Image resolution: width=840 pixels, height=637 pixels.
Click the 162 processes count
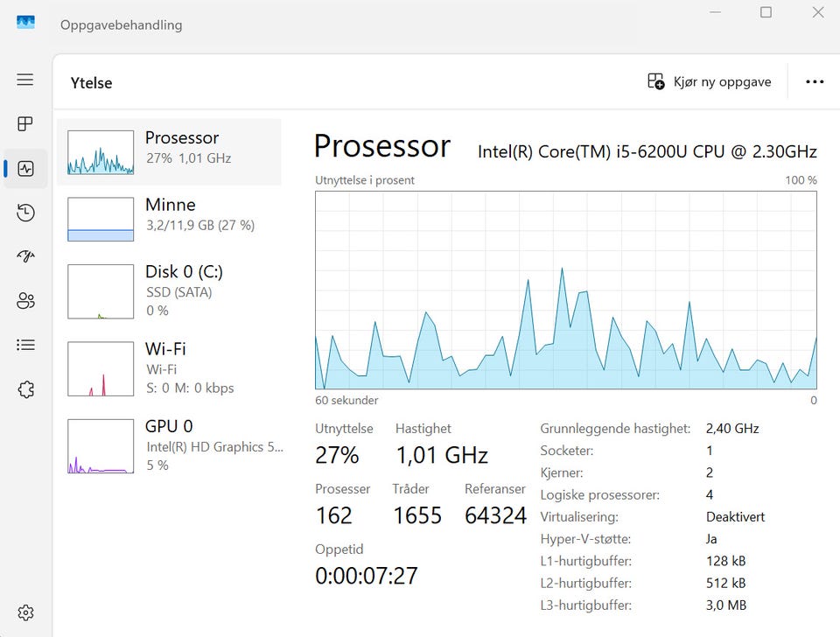(333, 515)
